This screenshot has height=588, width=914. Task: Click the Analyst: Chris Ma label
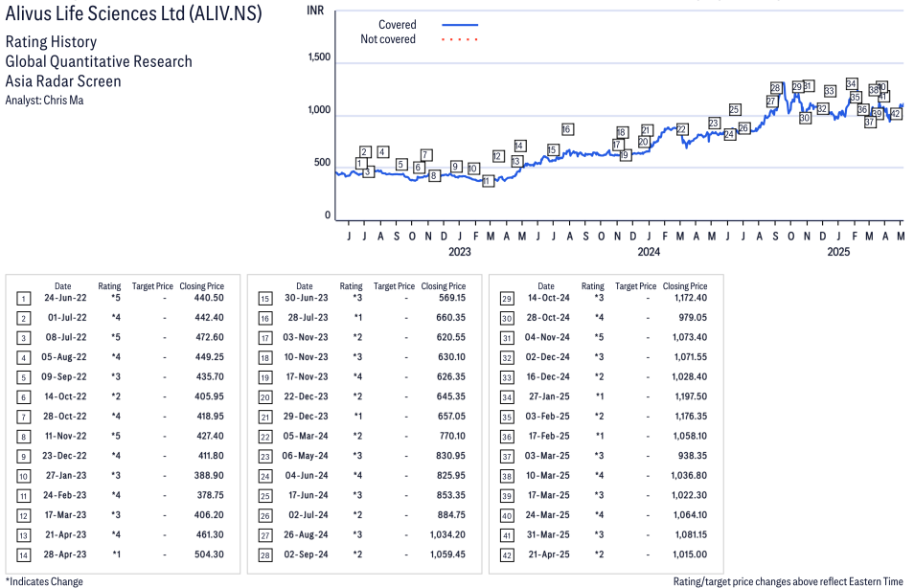tap(44, 101)
